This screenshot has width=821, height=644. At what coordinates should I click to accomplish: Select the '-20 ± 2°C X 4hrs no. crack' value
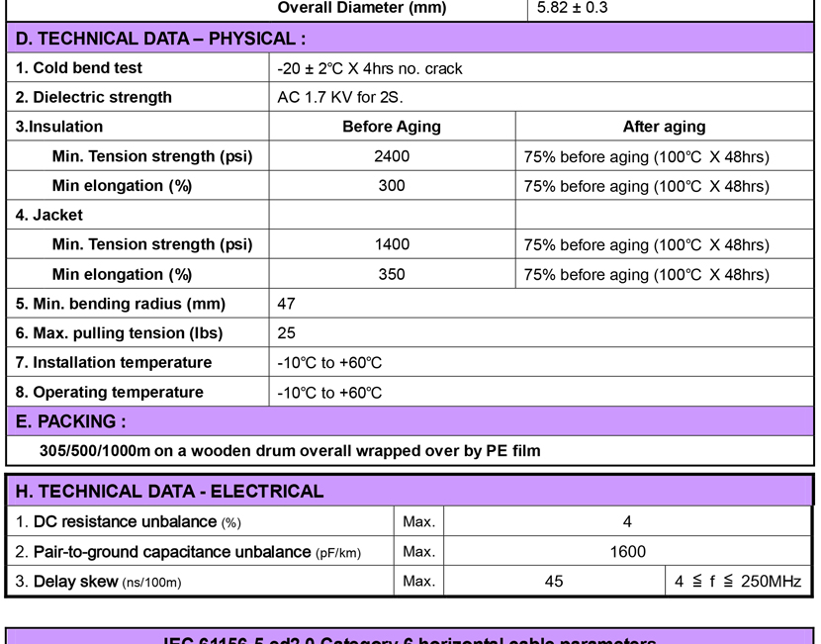coord(370,68)
